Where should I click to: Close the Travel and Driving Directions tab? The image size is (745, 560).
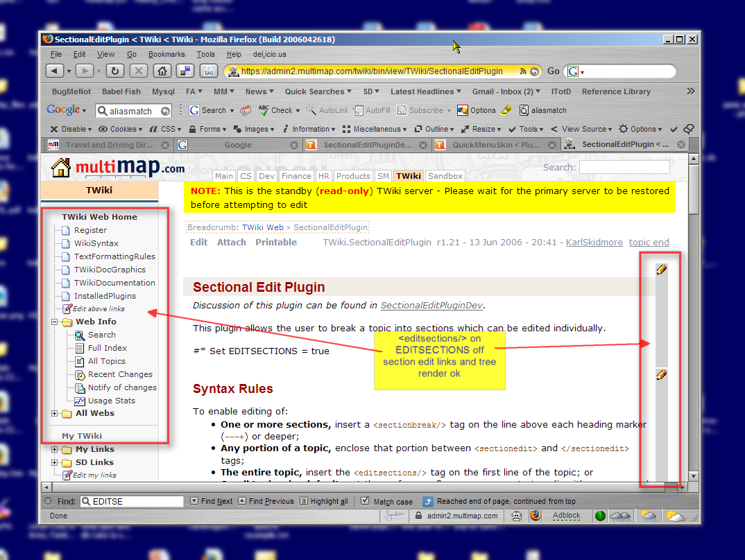[165, 146]
